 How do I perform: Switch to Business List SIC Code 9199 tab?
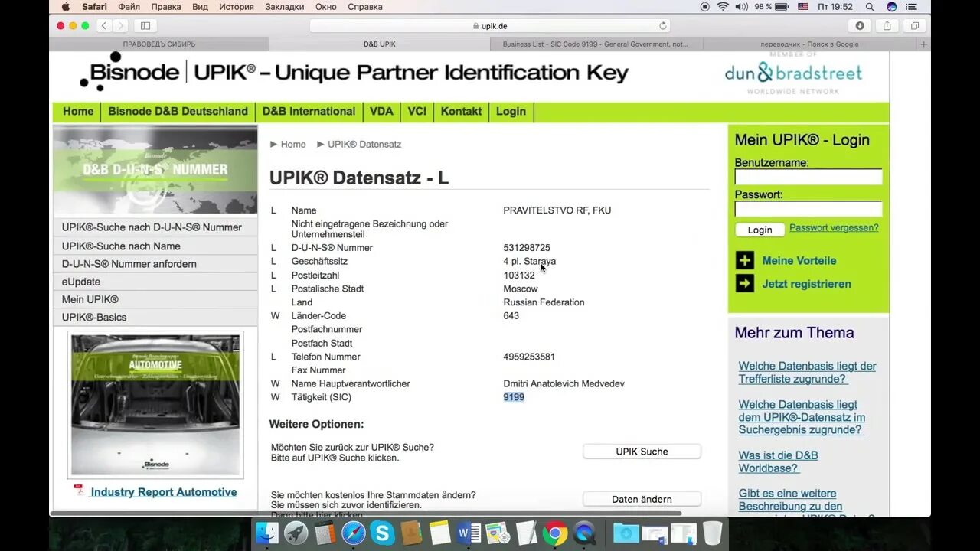[596, 44]
